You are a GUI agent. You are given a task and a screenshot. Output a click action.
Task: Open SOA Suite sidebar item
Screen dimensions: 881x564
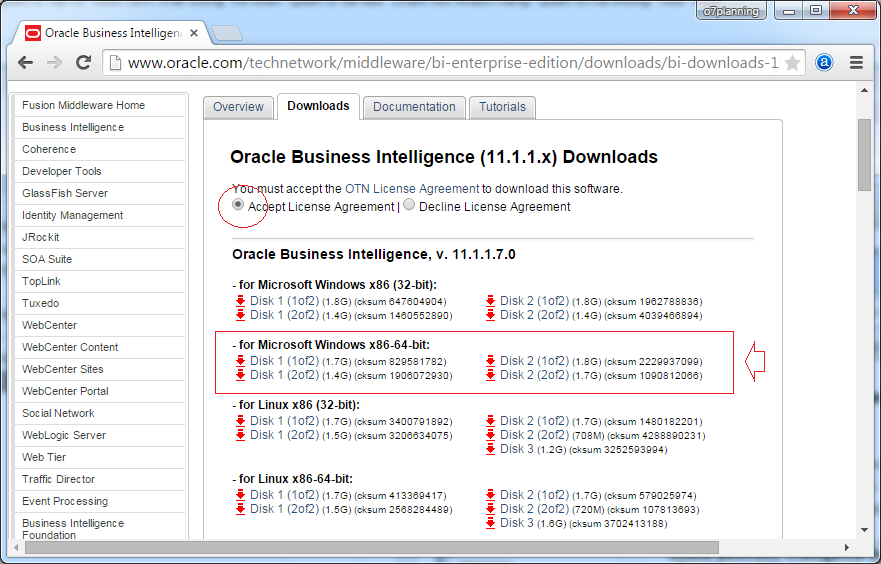[x=100, y=259]
